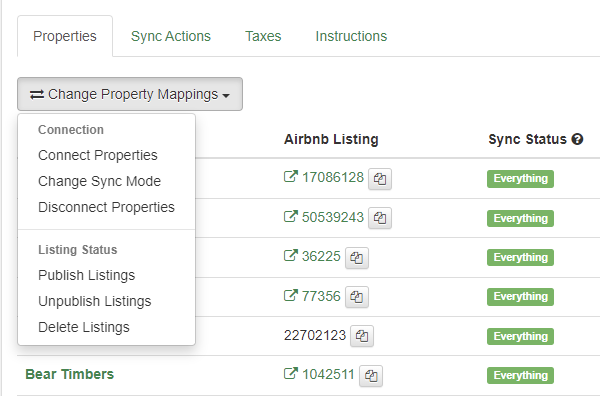Screen dimensions: 600x396
Task: Open Airbnb listing 17086128 link
Action: pos(324,178)
